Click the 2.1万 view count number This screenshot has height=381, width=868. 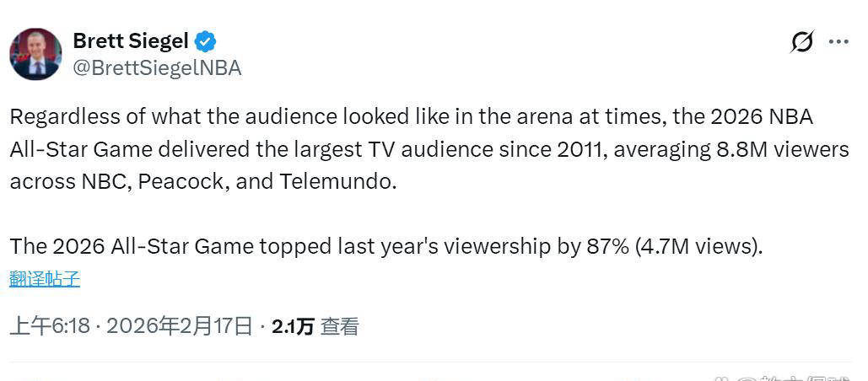(x=293, y=326)
